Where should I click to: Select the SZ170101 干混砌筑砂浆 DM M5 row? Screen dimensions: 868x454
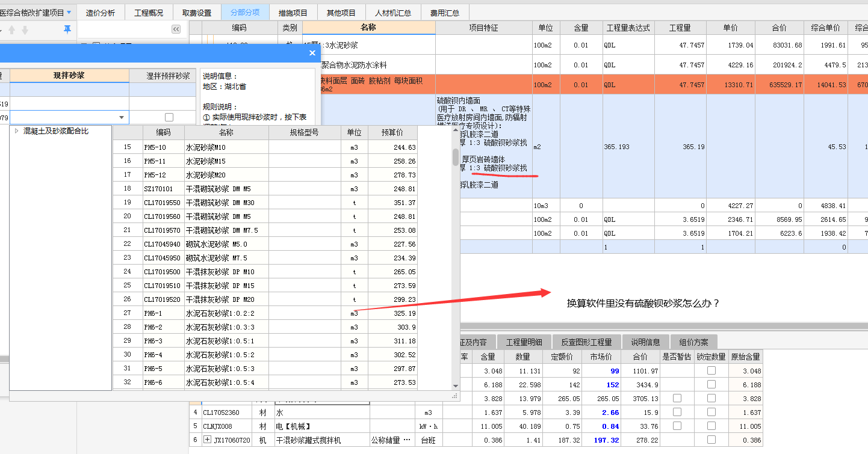265,189
